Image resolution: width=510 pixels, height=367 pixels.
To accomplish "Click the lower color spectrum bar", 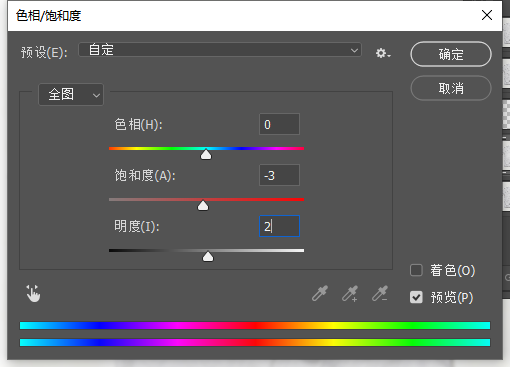I will click(x=255, y=342).
